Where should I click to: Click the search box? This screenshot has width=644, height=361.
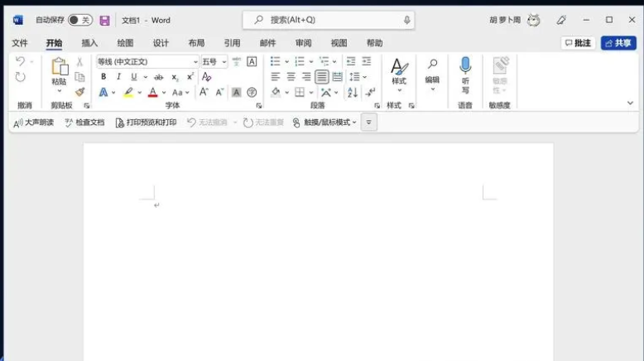tap(328, 20)
